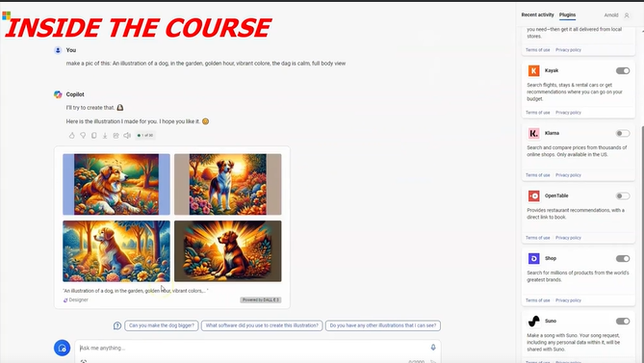The height and width of the screenshot is (363, 644).
Task: Click the Arnold account name
Action: [611, 15]
